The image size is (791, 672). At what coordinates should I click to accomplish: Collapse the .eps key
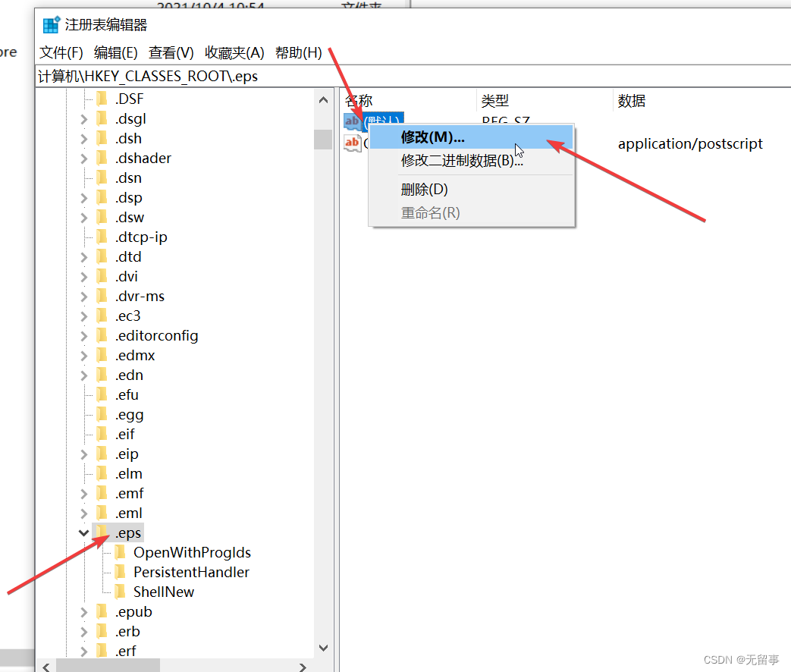click(83, 532)
